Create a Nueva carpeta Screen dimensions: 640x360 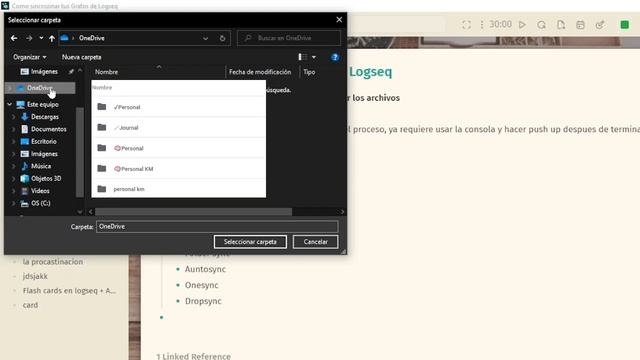(x=82, y=57)
